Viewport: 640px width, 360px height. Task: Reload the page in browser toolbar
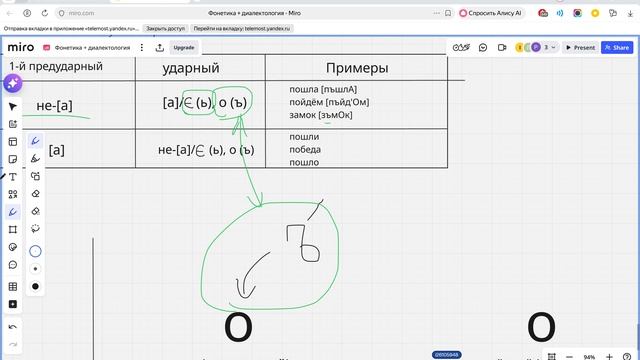click(x=44, y=13)
